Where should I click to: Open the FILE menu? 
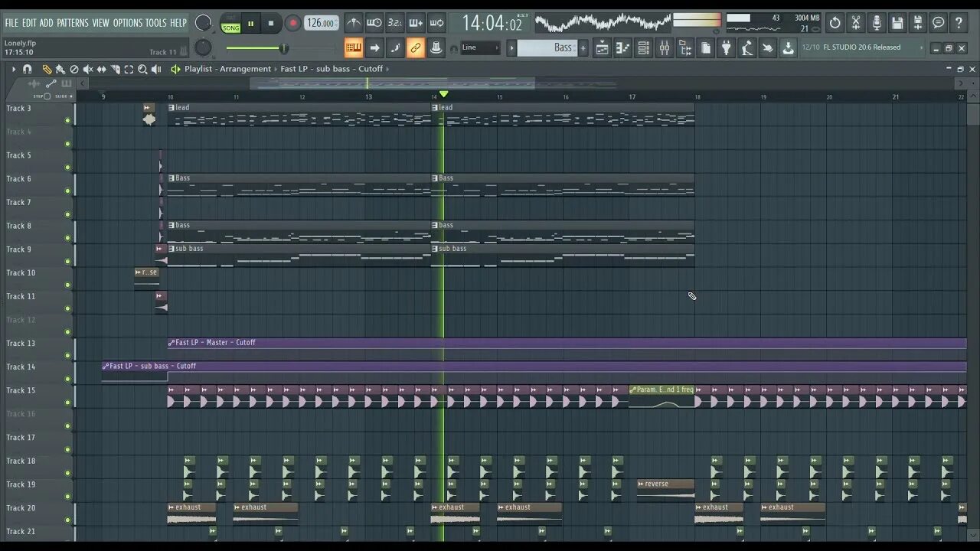pos(11,23)
